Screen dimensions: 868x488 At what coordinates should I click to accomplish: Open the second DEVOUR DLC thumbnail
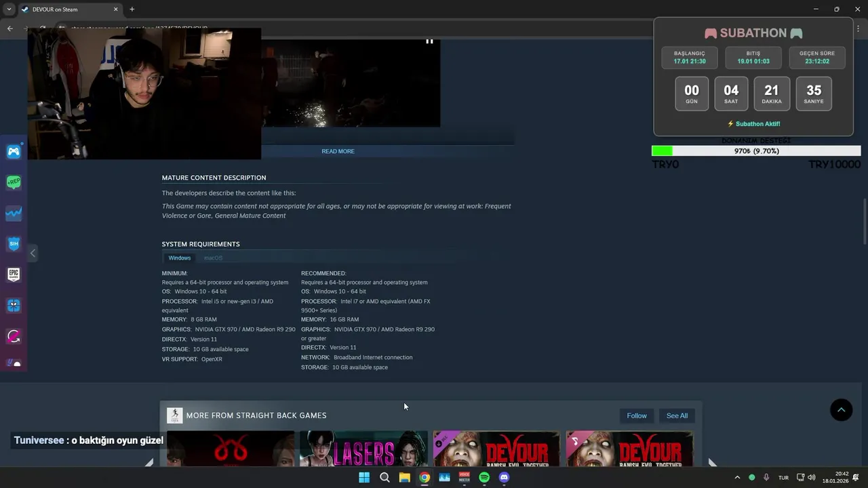tap(629, 449)
